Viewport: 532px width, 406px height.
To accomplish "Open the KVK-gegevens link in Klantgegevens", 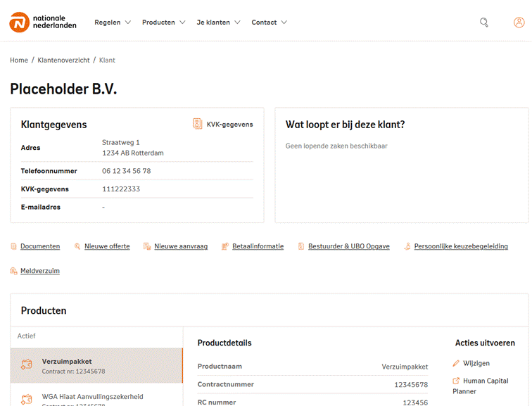I will coord(229,125).
